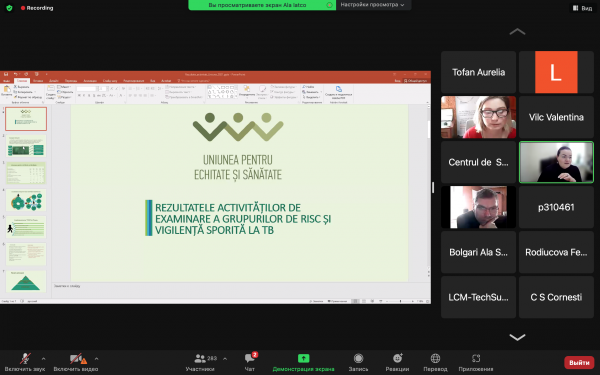The image size is (600, 375).
Task: Start Демонстрация экрана screen share
Action: (x=303, y=359)
